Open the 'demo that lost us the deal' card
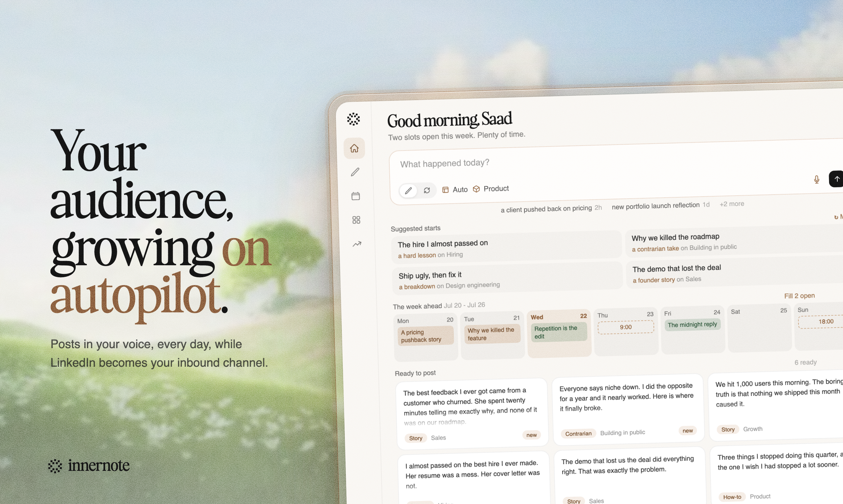Screen dimensions: 843x504 630,475
